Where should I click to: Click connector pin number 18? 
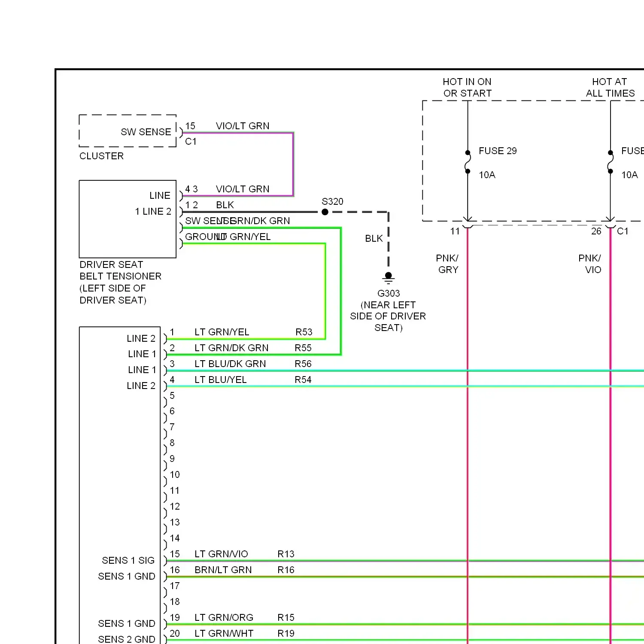tap(175, 601)
